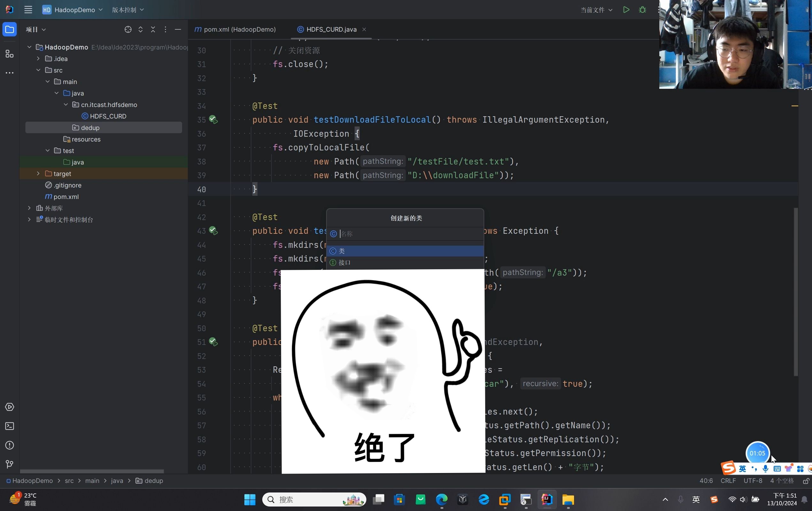Click dedup breadcrumb in navigation bar
Image resolution: width=812 pixels, height=511 pixels.
pyautogui.click(x=149, y=481)
